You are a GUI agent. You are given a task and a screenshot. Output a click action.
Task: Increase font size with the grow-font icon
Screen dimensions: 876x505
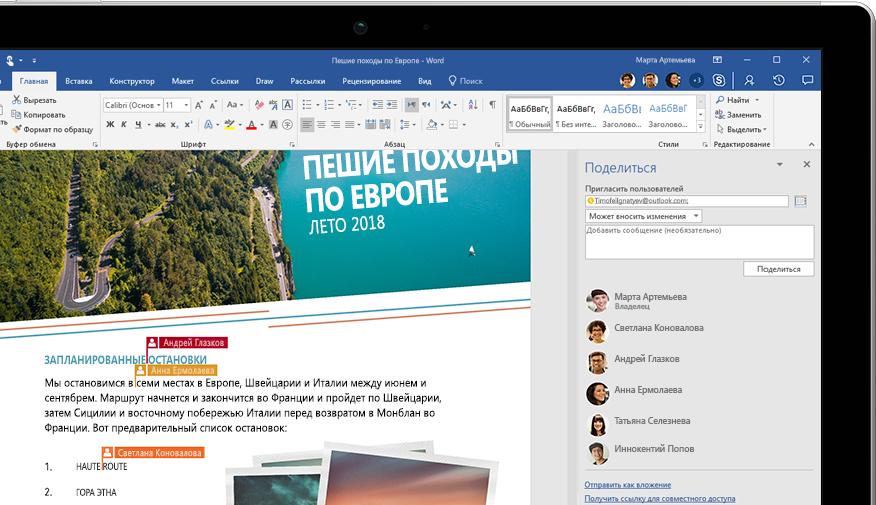(199, 105)
